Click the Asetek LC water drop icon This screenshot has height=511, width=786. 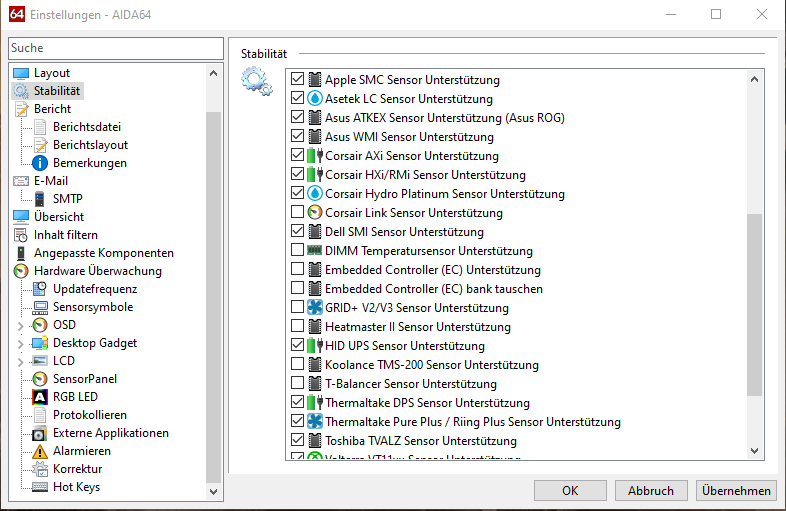coord(315,99)
